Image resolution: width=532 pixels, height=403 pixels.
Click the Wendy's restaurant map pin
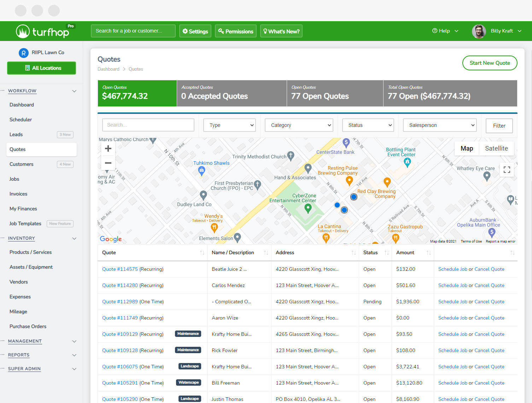214,228
